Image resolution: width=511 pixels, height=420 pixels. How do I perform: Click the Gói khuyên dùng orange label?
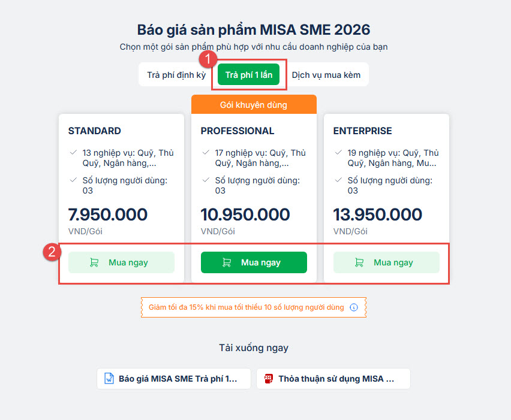[x=254, y=105]
